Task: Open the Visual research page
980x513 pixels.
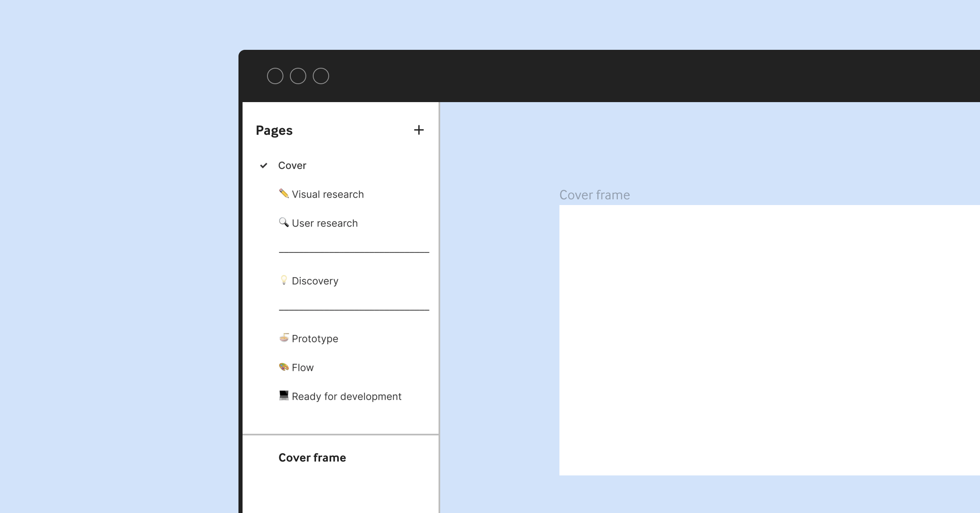Action: 328,194
